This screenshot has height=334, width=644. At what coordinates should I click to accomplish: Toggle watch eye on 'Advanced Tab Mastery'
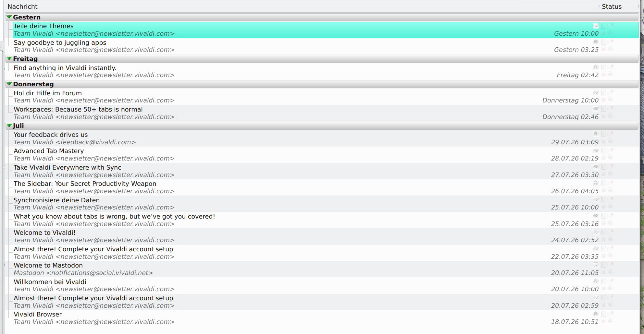[x=610, y=158]
